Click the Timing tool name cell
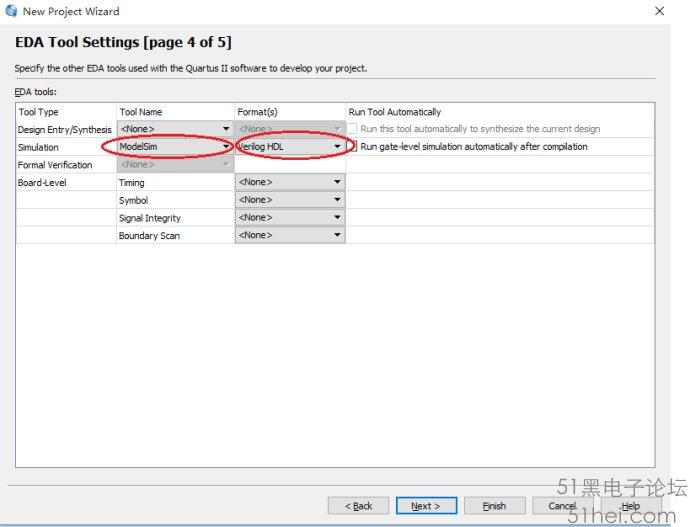The image size is (690, 527). pos(176,183)
